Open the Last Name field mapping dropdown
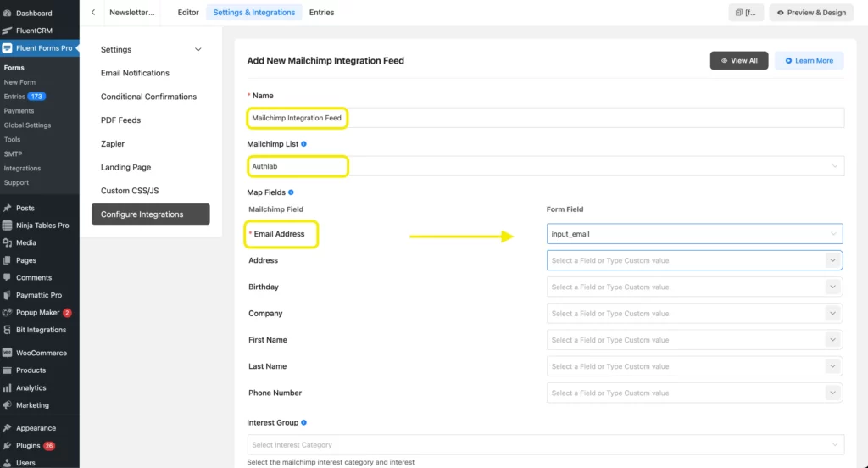The image size is (868, 468). [x=694, y=366]
